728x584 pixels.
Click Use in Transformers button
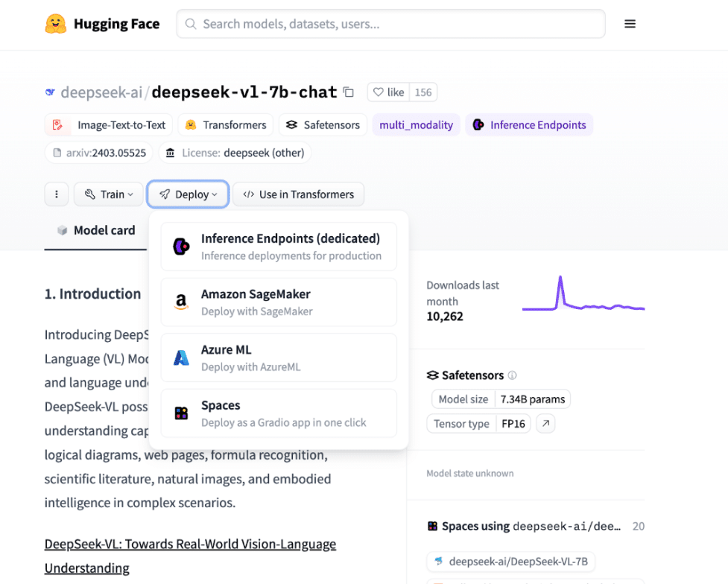pos(298,194)
